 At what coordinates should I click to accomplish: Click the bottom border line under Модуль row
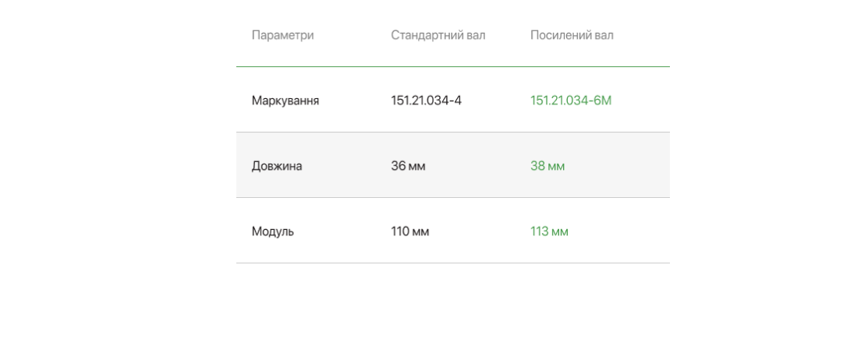453,263
